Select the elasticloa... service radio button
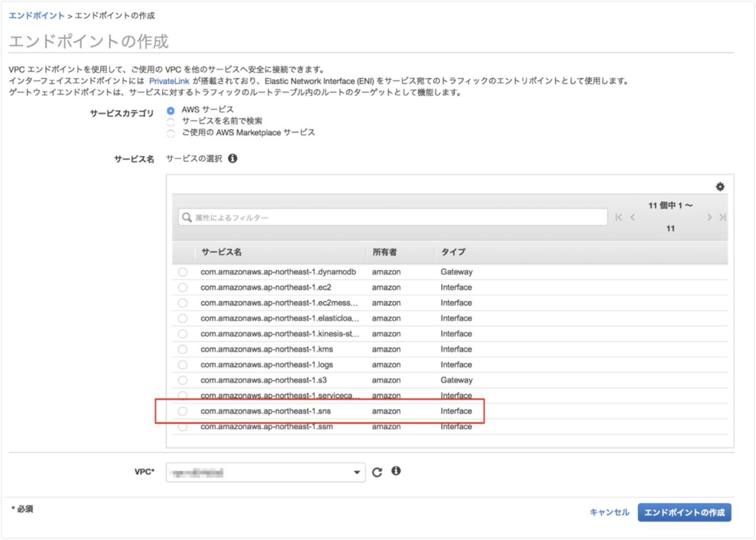Screen dimensions: 756x540 (x=183, y=318)
